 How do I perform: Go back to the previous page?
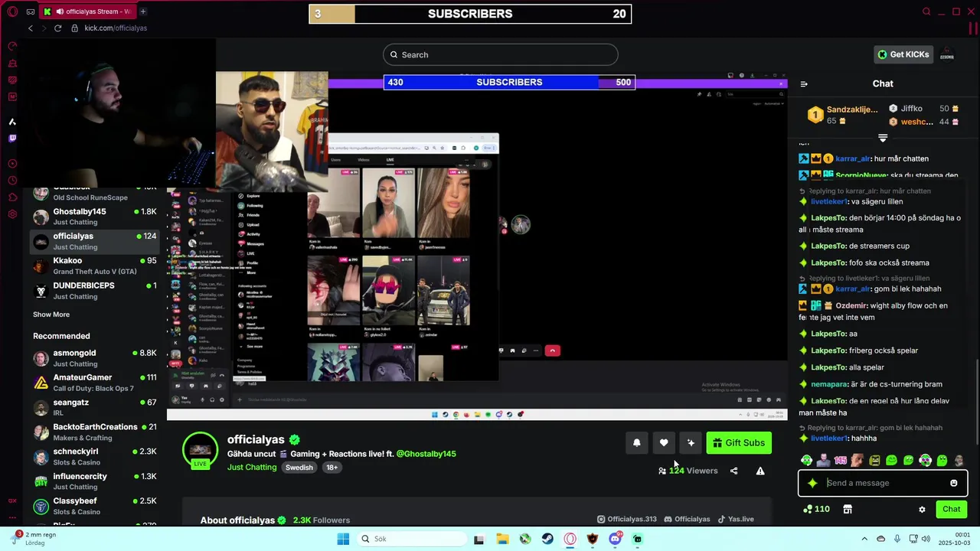31,28
